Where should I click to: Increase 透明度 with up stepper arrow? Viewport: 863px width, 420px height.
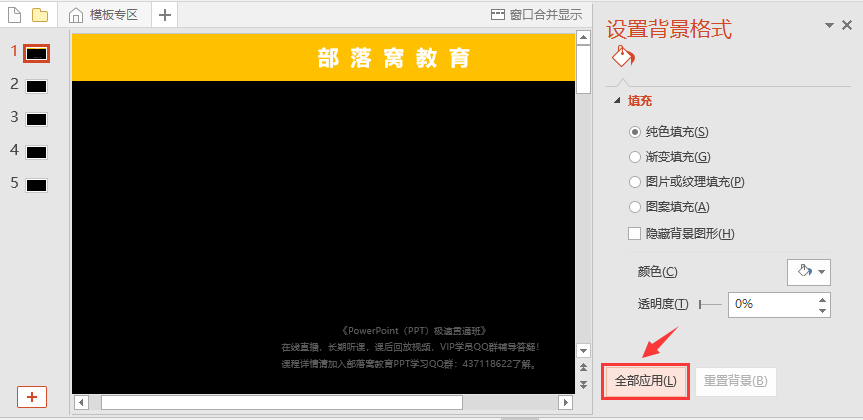[823, 299]
